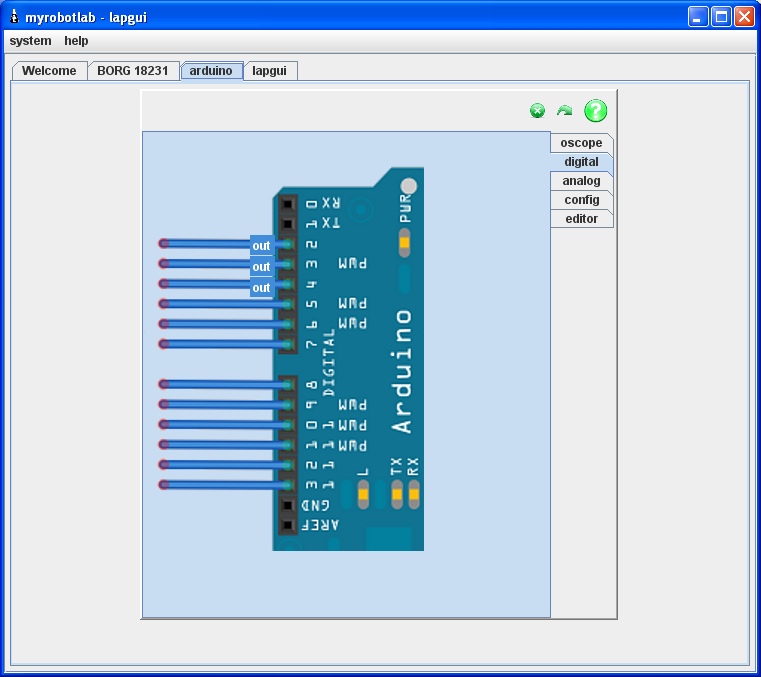
Task: Click the red wire end for pin 2
Action: [x=164, y=243]
